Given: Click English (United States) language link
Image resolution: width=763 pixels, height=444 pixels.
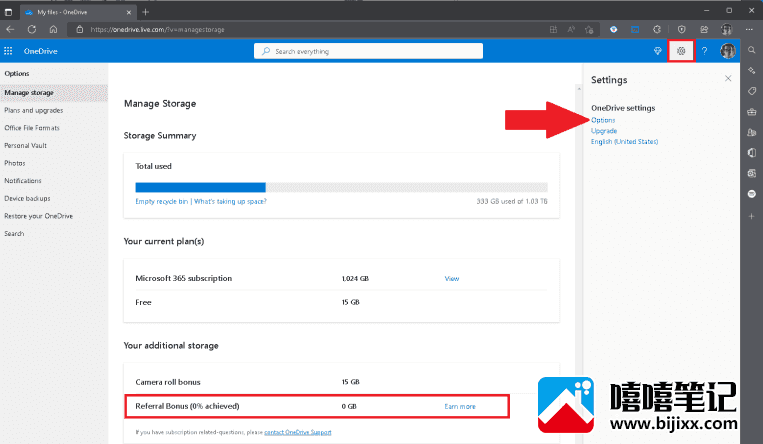Looking at the screenshot, I should pos(624,142).
